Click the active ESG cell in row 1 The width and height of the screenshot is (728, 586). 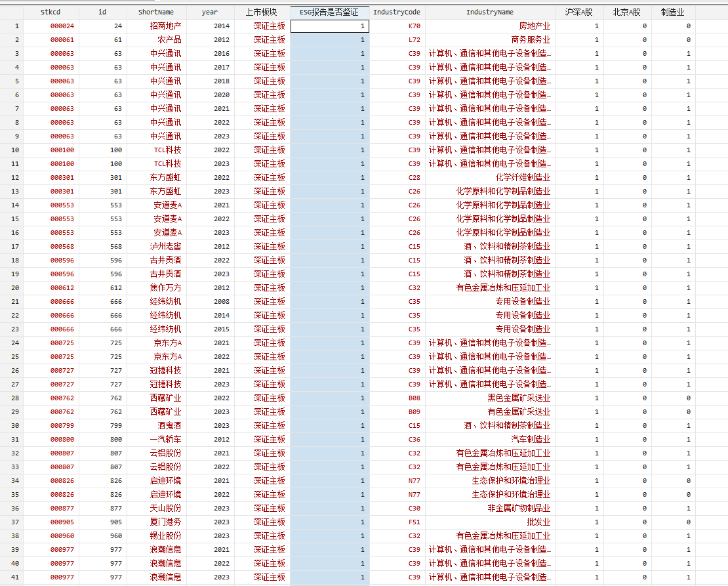click(329, 26)
